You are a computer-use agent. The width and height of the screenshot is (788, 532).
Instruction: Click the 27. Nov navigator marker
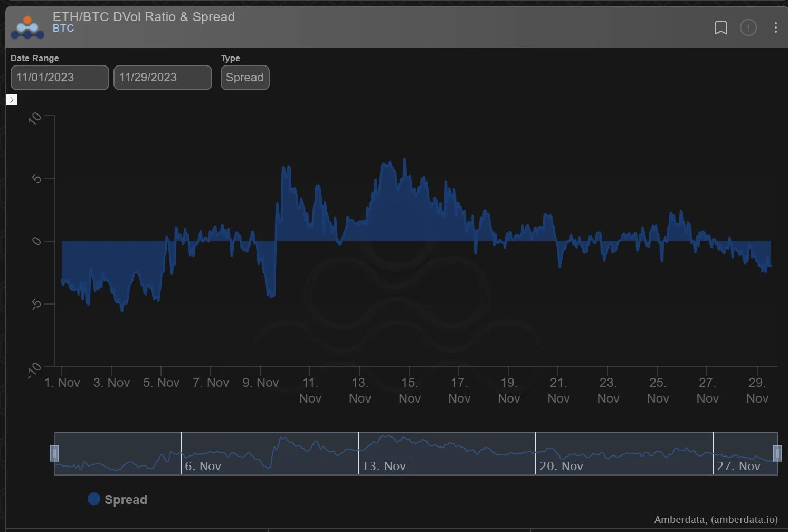tap(738, 466)
